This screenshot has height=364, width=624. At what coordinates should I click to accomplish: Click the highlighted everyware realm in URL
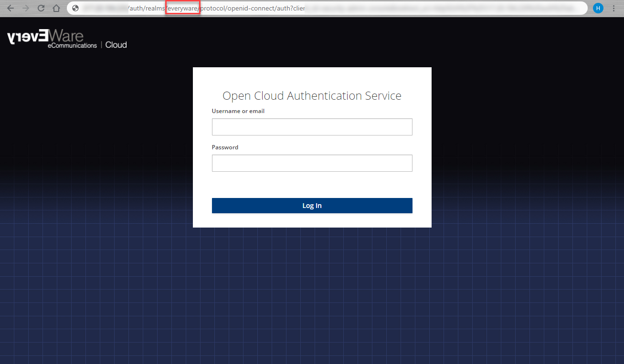click(x=182, y=8)
